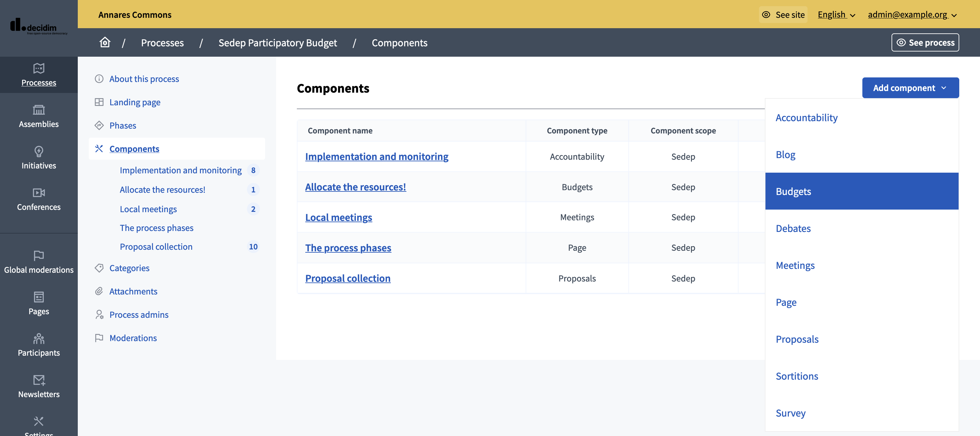Image resolution: width=980 pixels, height=436 pixels.
Task: Select Budgets from the component menu
Action: point(794,191)
